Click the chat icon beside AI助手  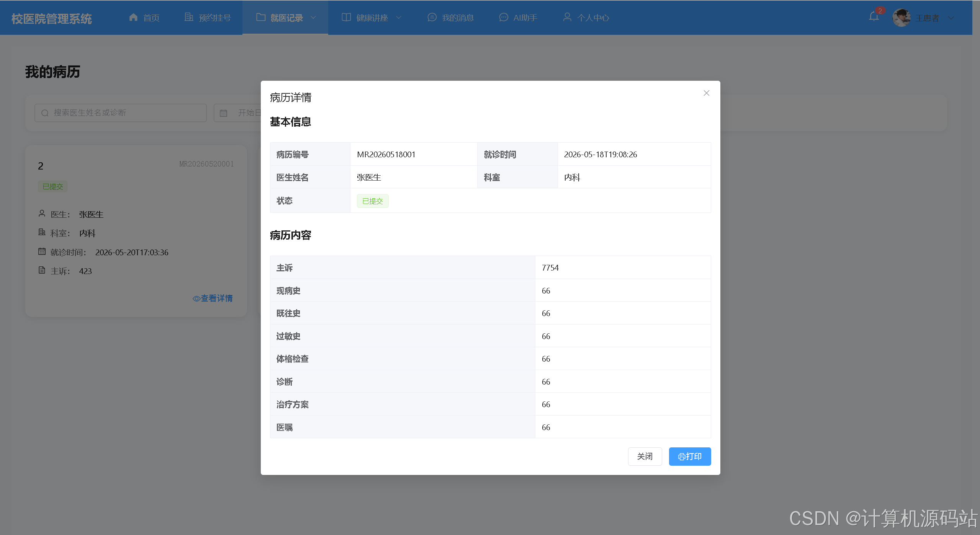504,17
